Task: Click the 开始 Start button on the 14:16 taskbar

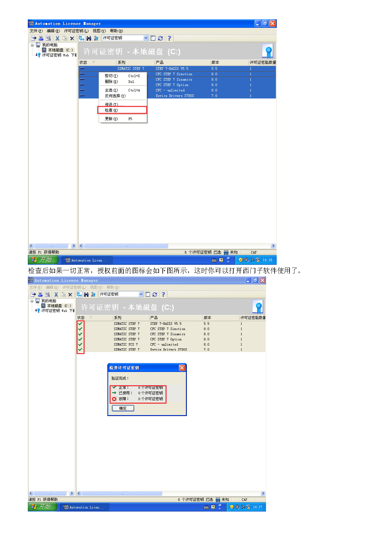Action: (43, 260)
